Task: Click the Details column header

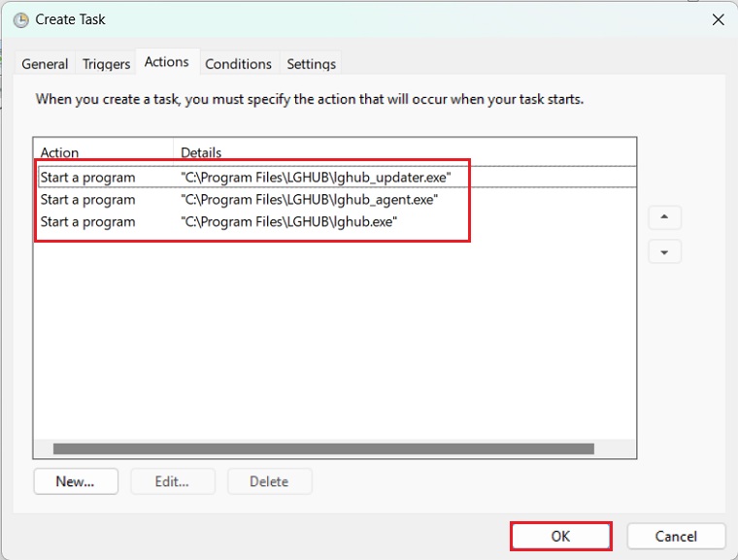Action: pyautogui.click(x=405, y=151)
